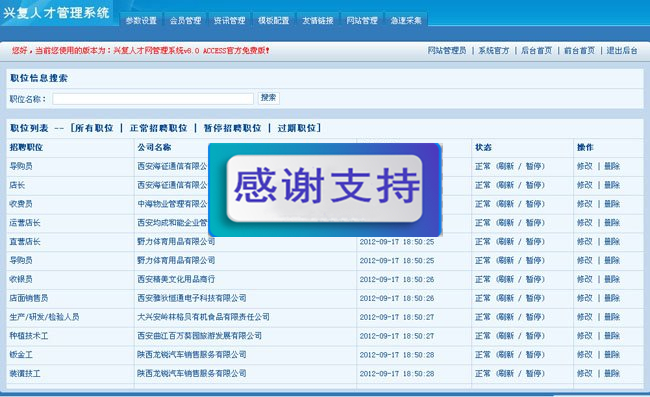Select the 生产/研发/检验人员 job title

(44, 317)
